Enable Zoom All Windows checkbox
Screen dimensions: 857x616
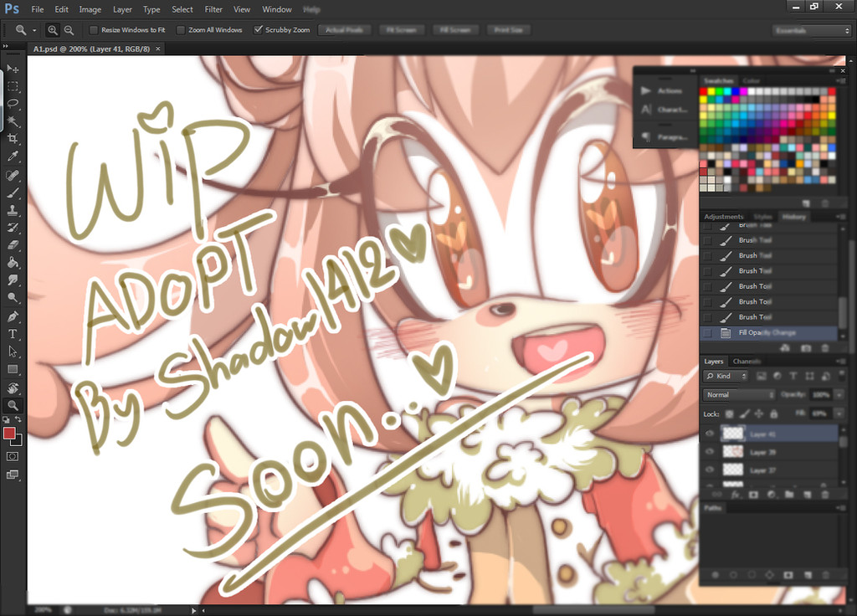pos(181,30)
